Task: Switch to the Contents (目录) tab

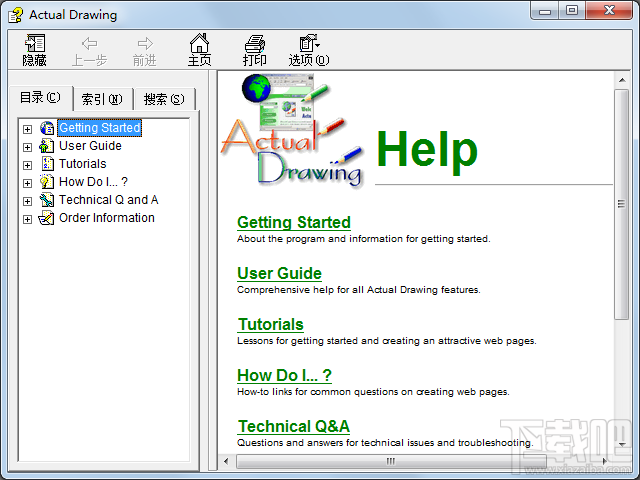Action: [40, 98]
